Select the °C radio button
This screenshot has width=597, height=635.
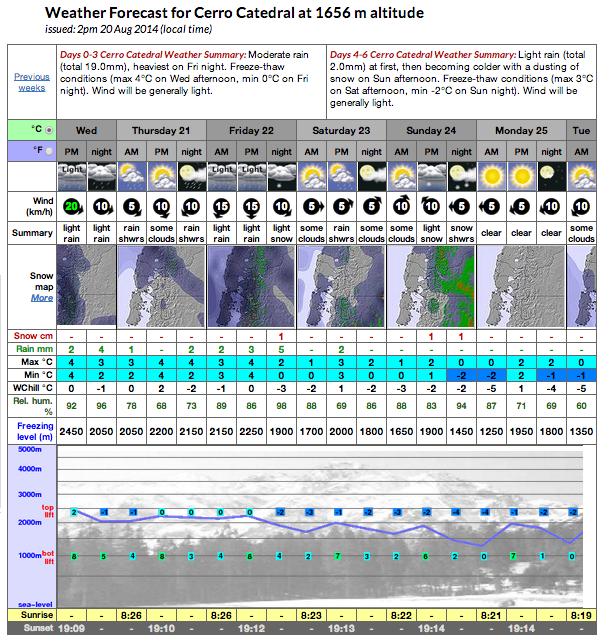click(49, 130)
